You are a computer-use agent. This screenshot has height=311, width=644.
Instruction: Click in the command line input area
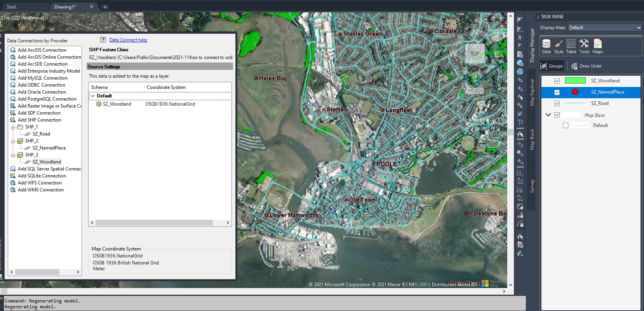(264, 304)
